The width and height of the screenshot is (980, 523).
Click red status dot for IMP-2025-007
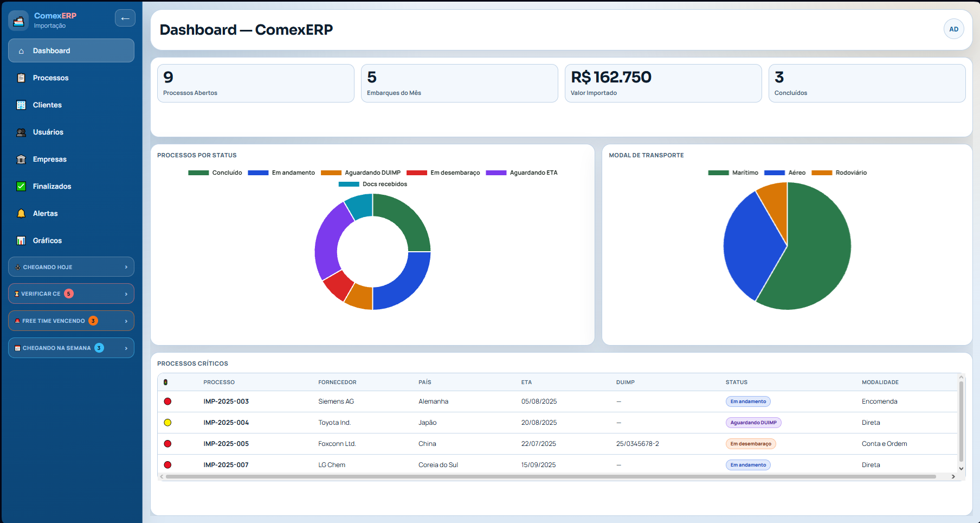pos(167,465)
